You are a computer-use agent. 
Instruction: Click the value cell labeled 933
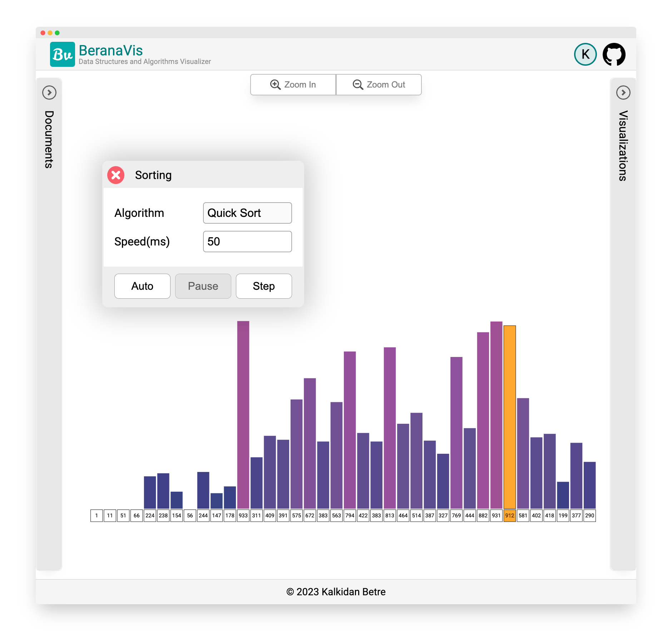pyautogui.click(x=243, y=516)
